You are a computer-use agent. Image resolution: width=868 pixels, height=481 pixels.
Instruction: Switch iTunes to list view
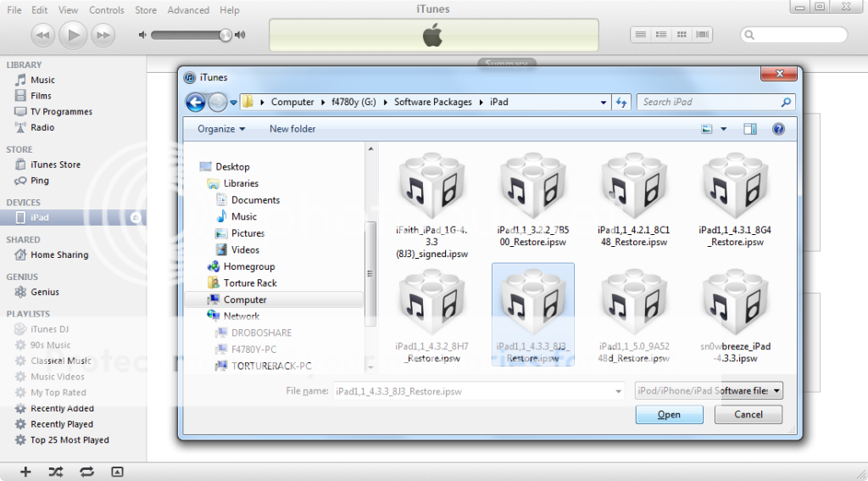pos(641,34)
